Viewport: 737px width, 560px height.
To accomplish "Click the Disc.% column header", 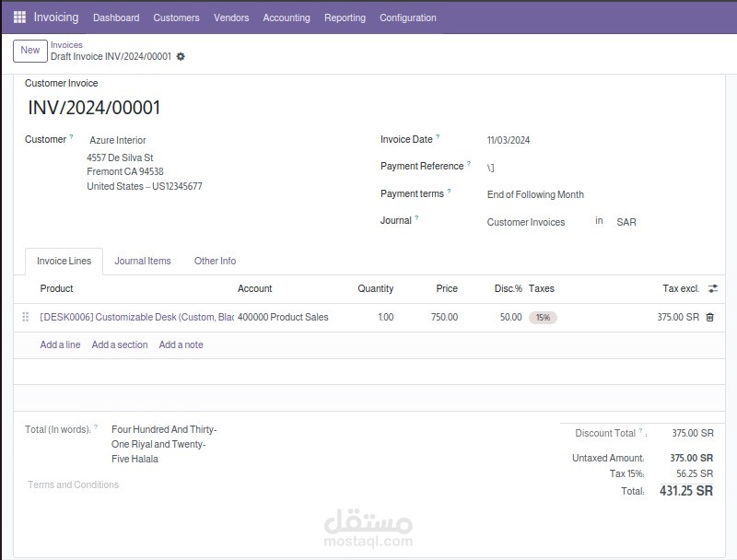I will click(x=509, y=288).
